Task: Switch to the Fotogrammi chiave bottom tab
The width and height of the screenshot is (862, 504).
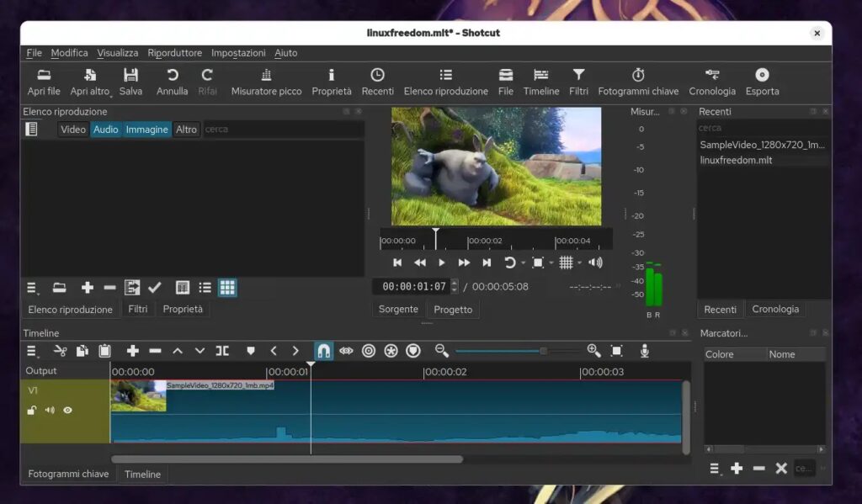Action: pyautogui.click(x=68, y=474)
